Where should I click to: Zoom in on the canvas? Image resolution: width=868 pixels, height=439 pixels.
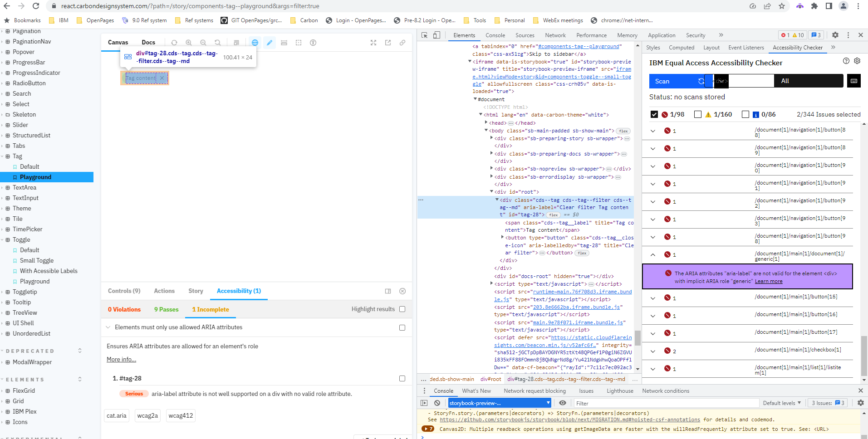pyautogui.click(x=189, y=43)
